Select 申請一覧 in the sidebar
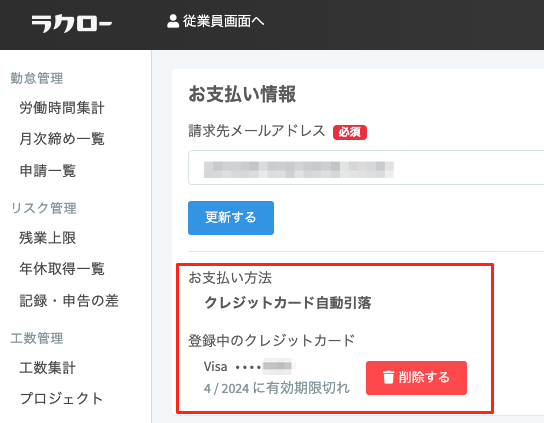 click(48, 170)
